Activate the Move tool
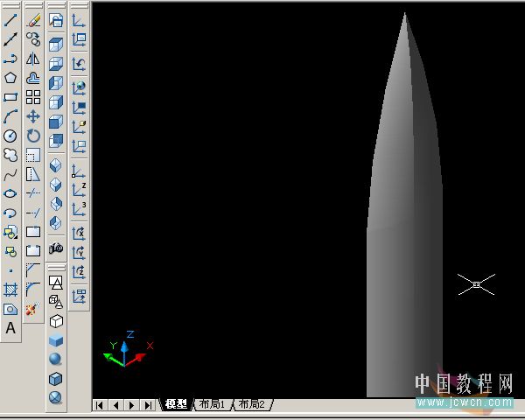The height and width of the screenshot is (420, 525). click(33, 116)
